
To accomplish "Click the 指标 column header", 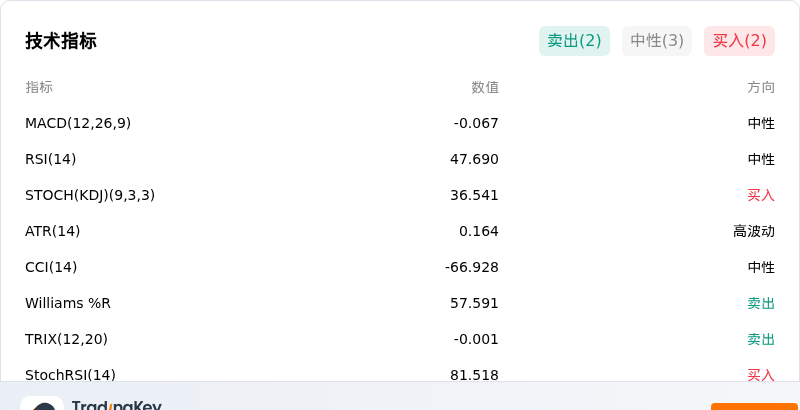I will [39, 87].
